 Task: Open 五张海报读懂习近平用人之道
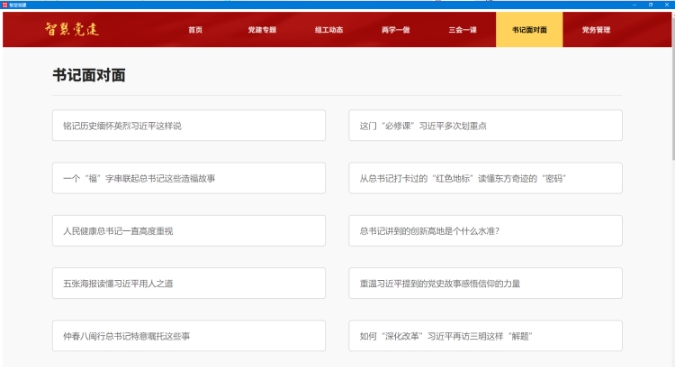point(189,283)
